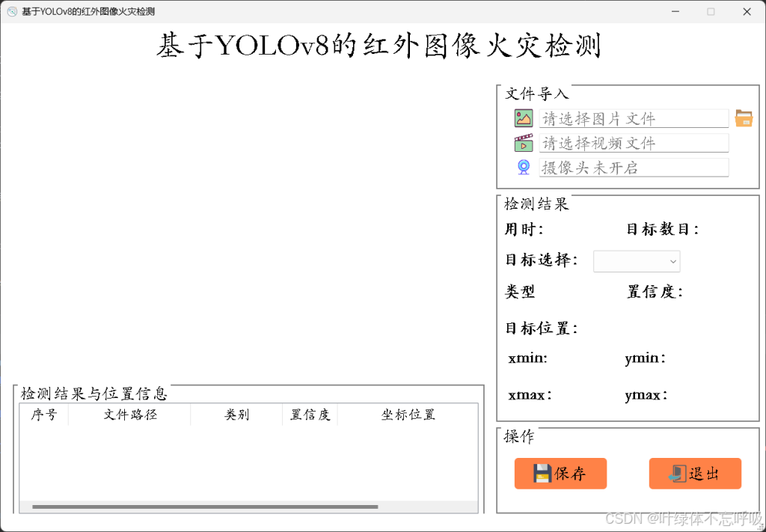Screen dimensions: 766x532
Task: Click the app icon in title bar
Action: 12,12
